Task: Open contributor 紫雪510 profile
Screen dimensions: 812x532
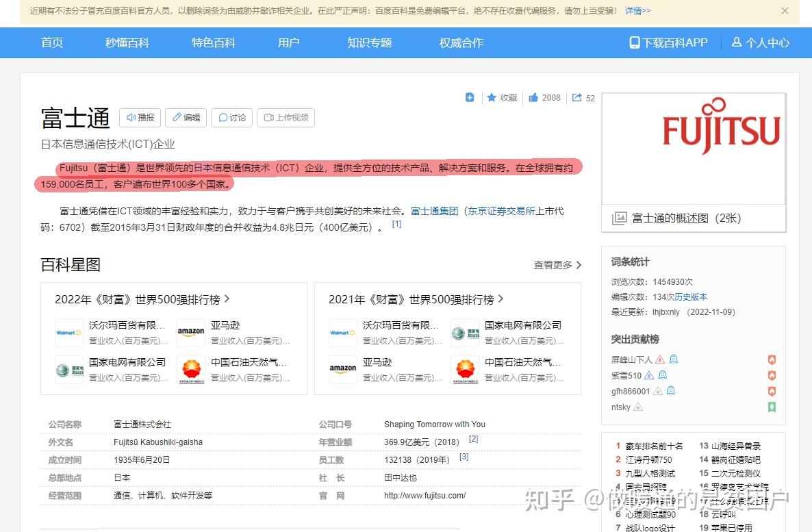Action: 626,376
